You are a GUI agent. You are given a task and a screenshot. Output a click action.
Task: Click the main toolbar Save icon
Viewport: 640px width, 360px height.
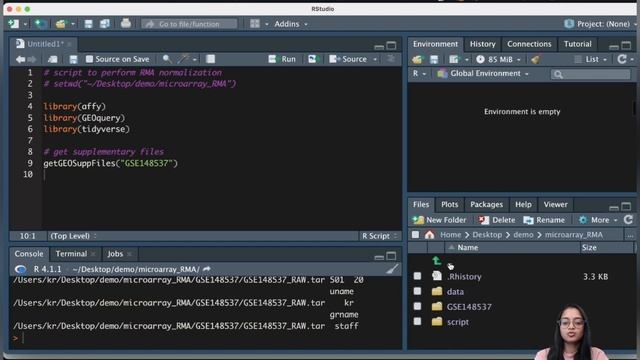(x=88, y=24)
